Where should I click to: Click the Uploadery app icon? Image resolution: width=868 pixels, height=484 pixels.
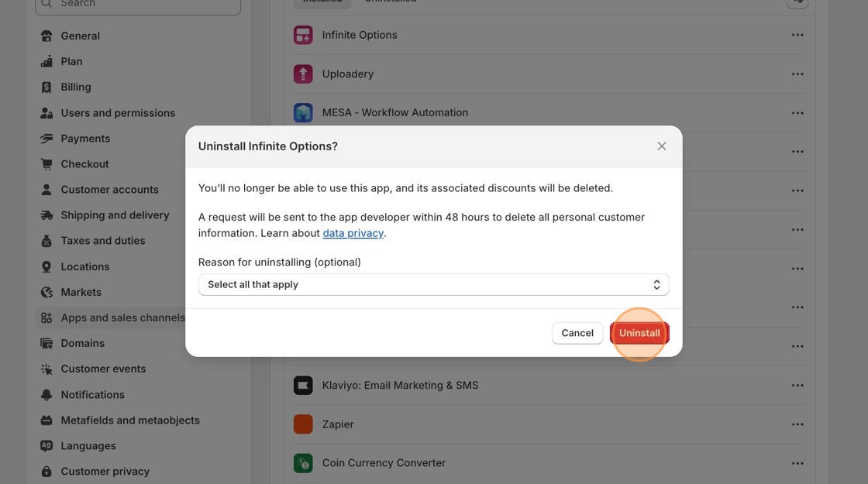click(x=303, y=74)
